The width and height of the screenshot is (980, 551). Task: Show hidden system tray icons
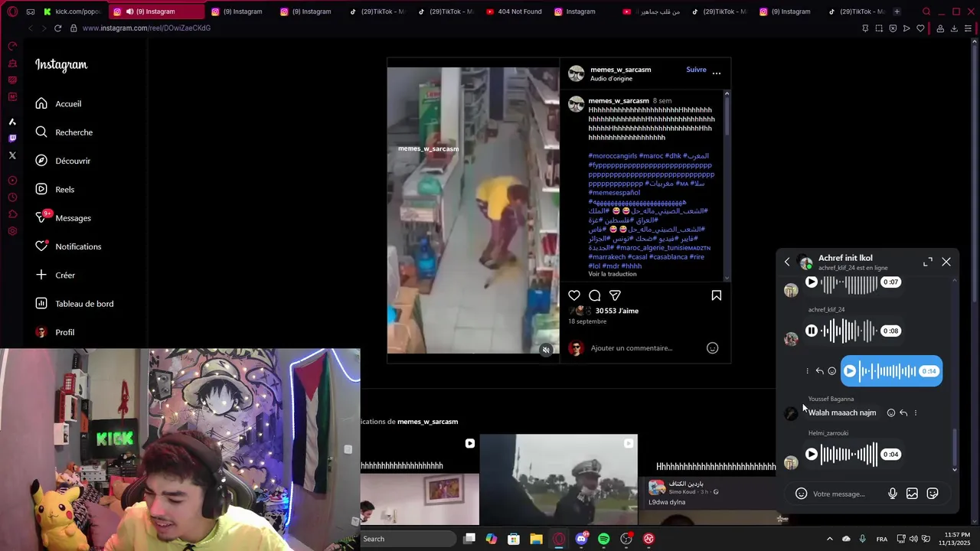coord(829,539)
